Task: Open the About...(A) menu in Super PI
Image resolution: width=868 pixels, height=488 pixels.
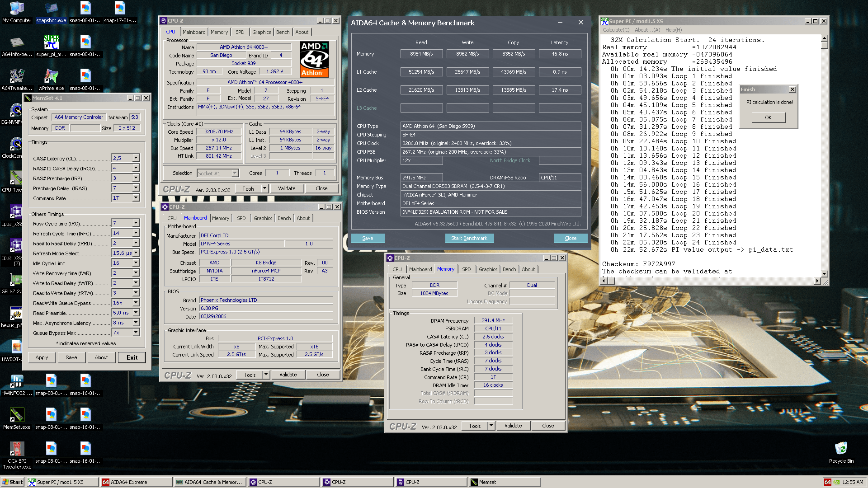Action: point(647,30)
